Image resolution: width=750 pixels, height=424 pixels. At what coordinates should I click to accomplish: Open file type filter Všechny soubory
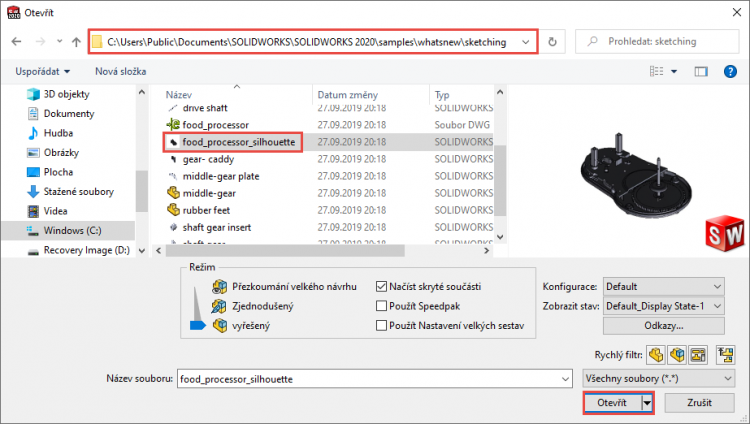tap(659, 379)
